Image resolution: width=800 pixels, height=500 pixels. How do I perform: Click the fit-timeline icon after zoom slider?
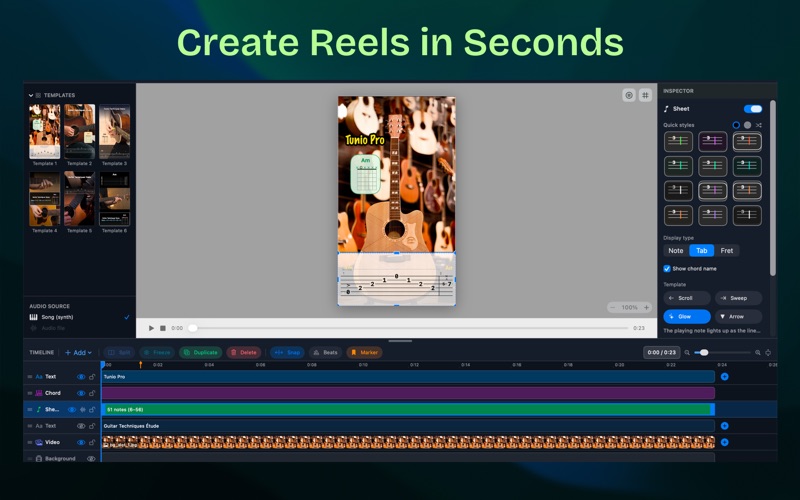pyautogui.click(x=768, y=353)
